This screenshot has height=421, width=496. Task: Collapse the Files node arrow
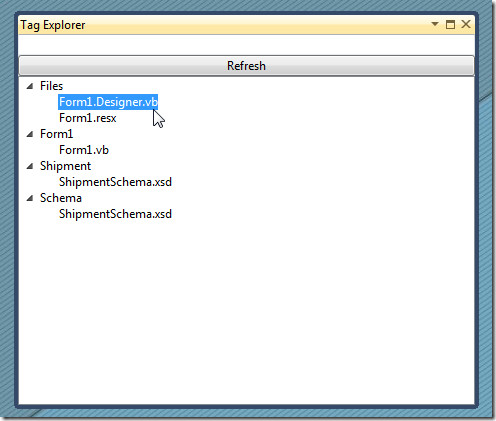click(x=30, y=86)
